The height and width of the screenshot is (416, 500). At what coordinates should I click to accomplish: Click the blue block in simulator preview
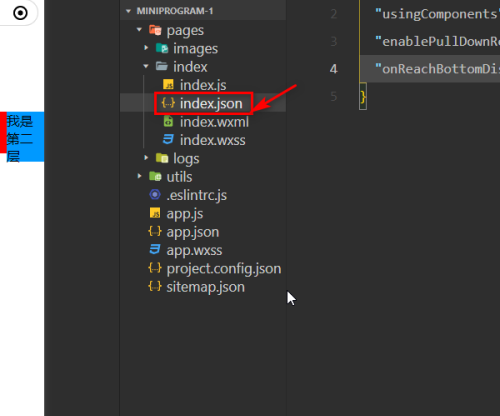[x=25, y=137]
